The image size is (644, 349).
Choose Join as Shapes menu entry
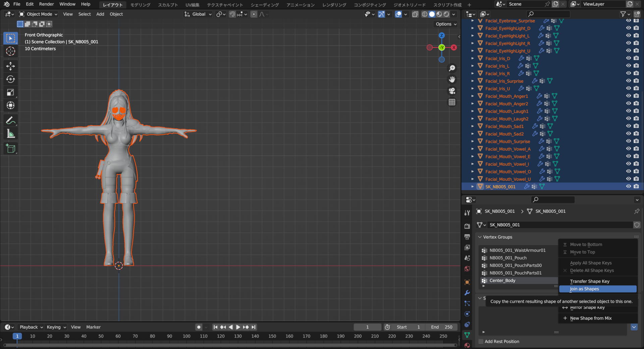pyautogui.click(x=598, y=289)
